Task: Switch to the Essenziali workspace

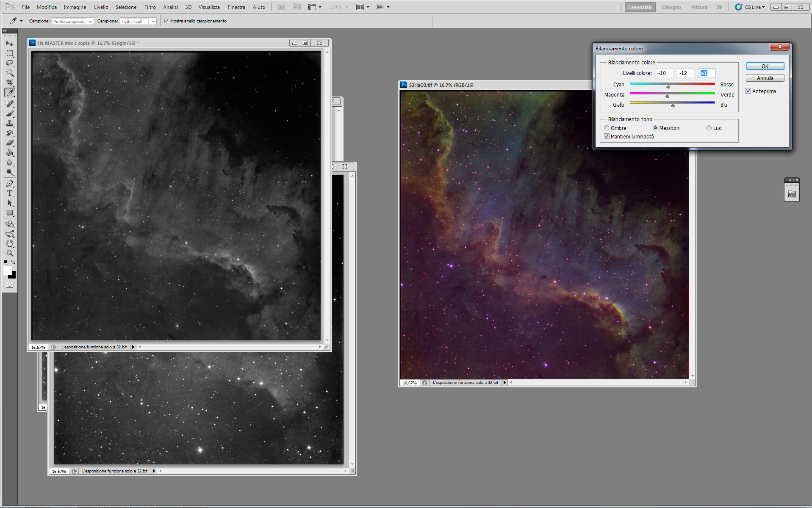Action: click(x=640, y=7)
